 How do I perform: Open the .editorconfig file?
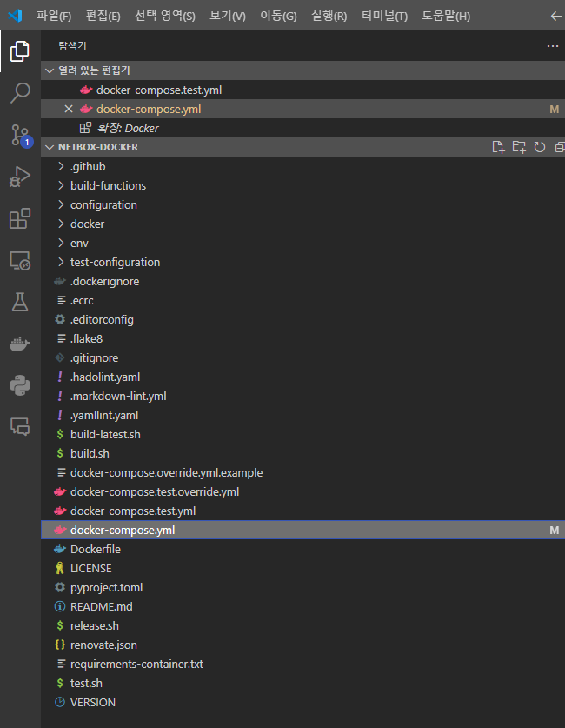pyautogui.click(x=302, y=319)
